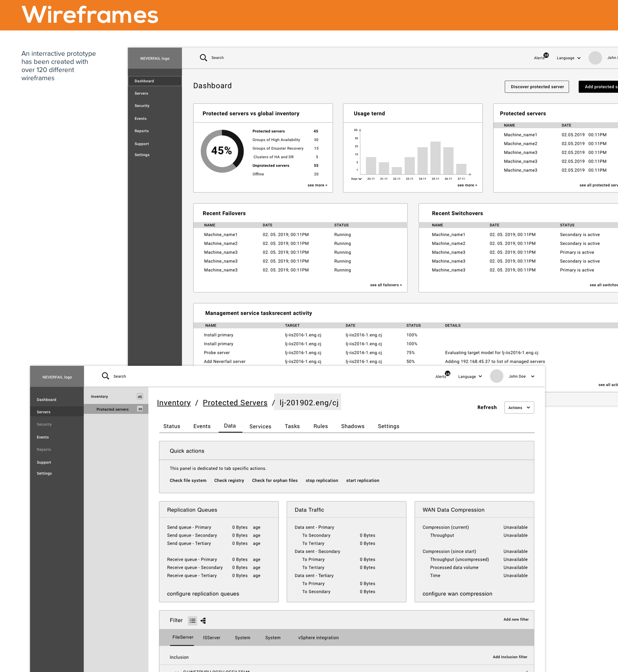Image resolution: width=618 pixels, height=672 pixels.
Task: Open Security in the Dashboard sidebar
Action: [x=142, y=106]
